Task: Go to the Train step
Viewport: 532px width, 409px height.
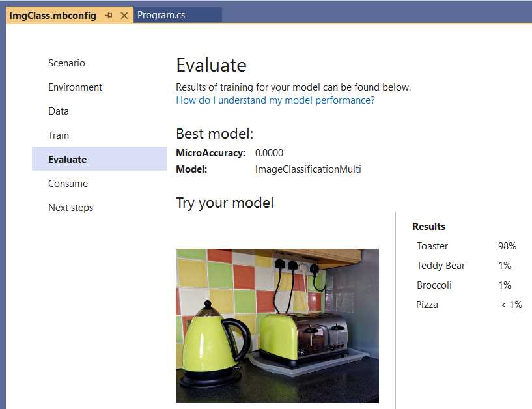Action: pyautogui.click(x=59, y=135)
